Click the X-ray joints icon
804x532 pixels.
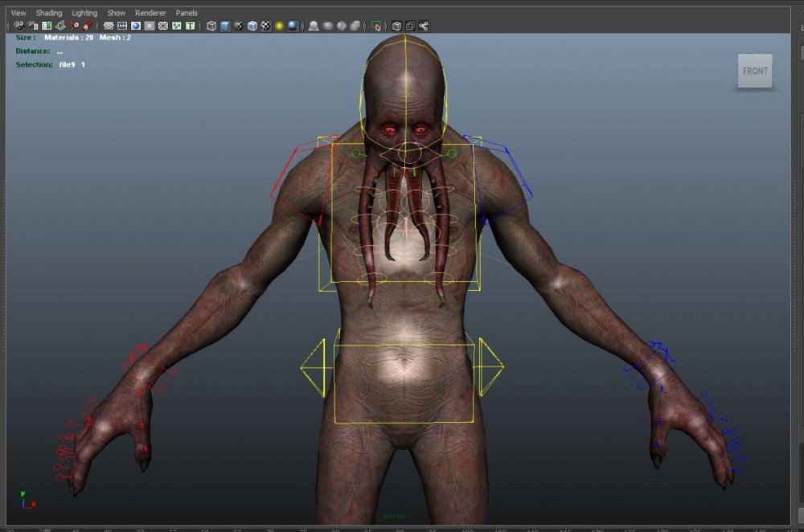pos(424,26)
